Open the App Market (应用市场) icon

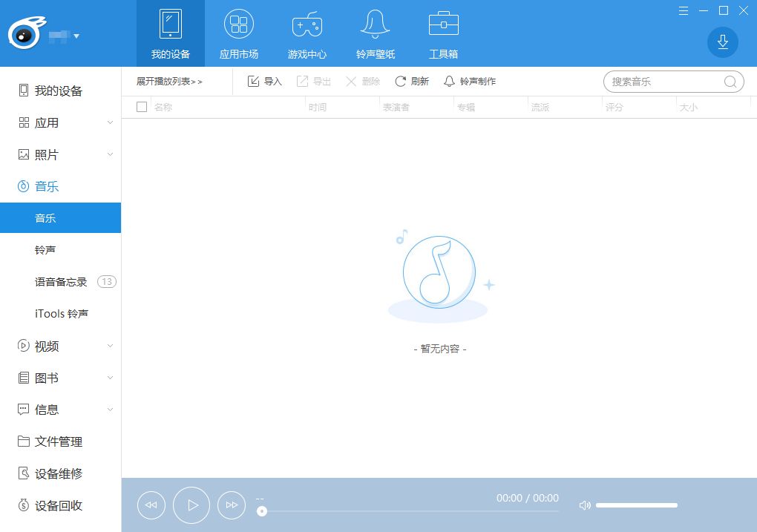239,25
